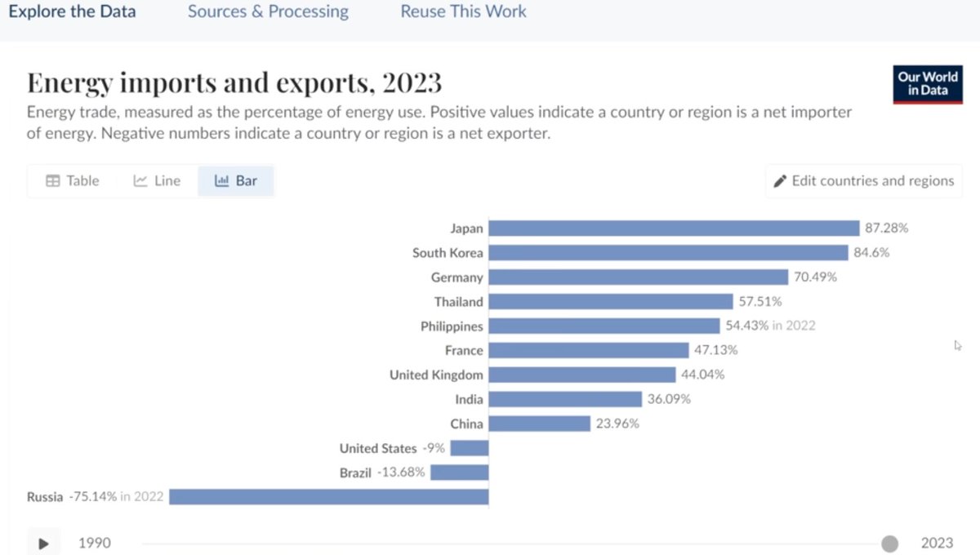
Task: Click the Germany country label
Action: (x=457, y=277)
